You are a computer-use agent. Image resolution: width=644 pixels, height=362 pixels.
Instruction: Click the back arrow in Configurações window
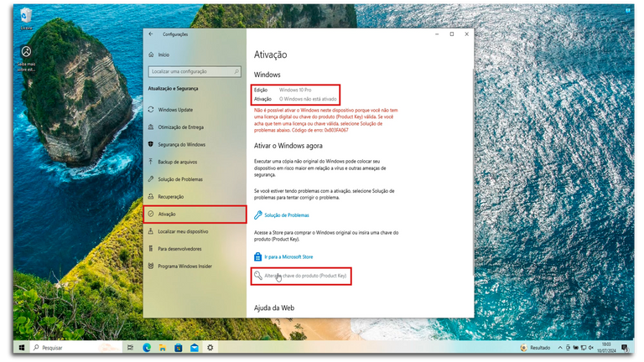click(x=151, y=34)
